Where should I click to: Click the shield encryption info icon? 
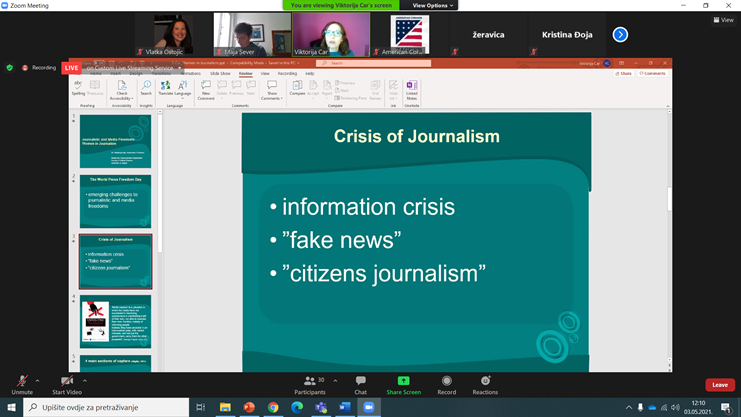[x=10, y=68]
